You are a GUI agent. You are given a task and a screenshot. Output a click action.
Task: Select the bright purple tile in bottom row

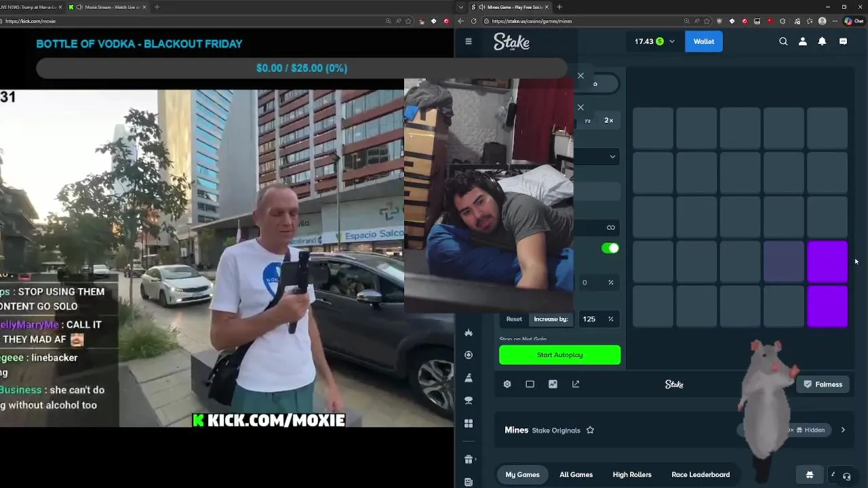(x=827, y=306)
